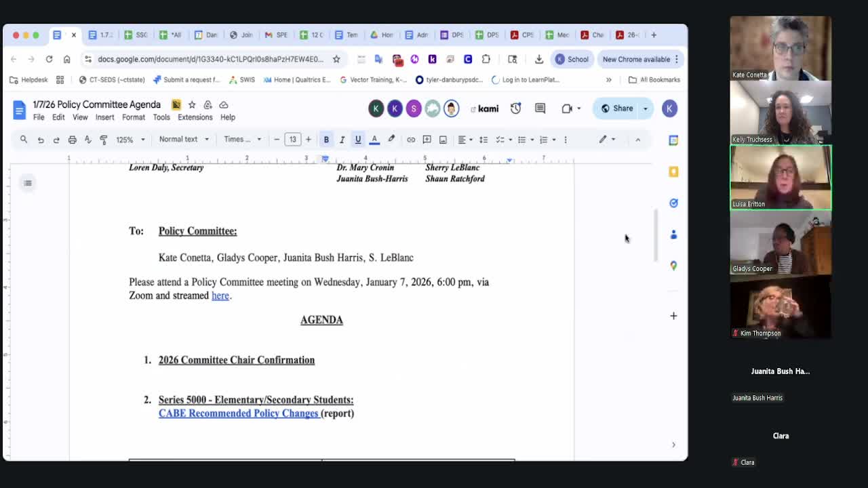Screen dimensions: 868x488
Task: Open the comments history icon
Action: tap(540, 108)
